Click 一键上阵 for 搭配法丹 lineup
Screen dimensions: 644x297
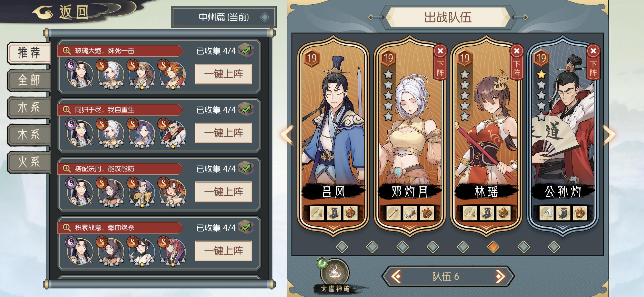tap(223, 192)
